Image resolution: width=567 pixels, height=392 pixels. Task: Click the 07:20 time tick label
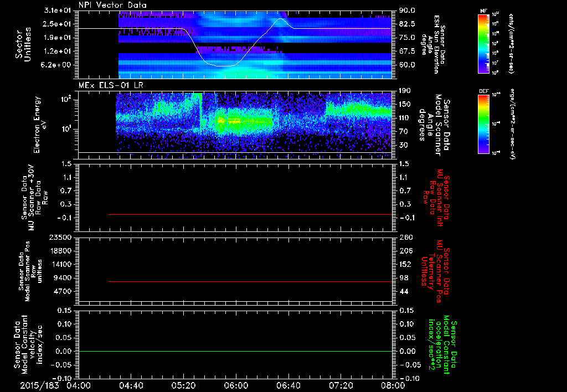pos(341,385)
